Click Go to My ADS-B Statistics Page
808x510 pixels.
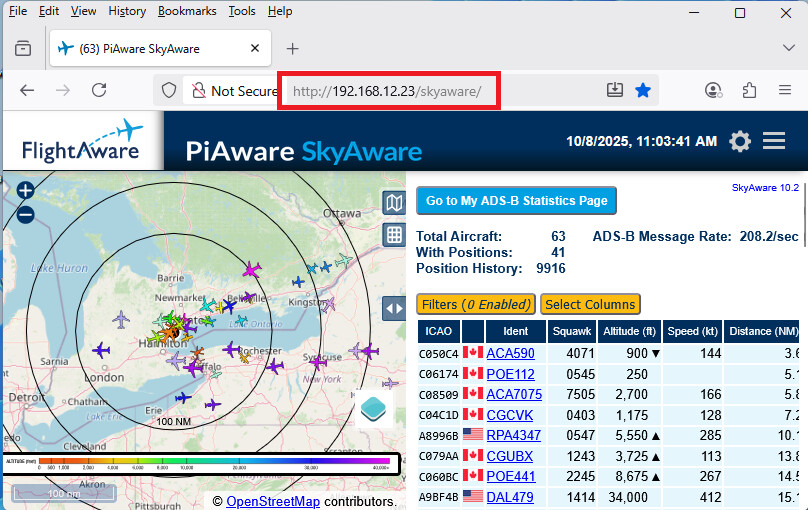pos(516,200)
